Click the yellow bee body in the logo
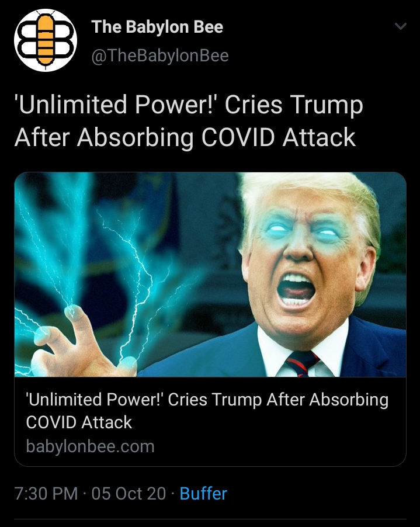 46,40
